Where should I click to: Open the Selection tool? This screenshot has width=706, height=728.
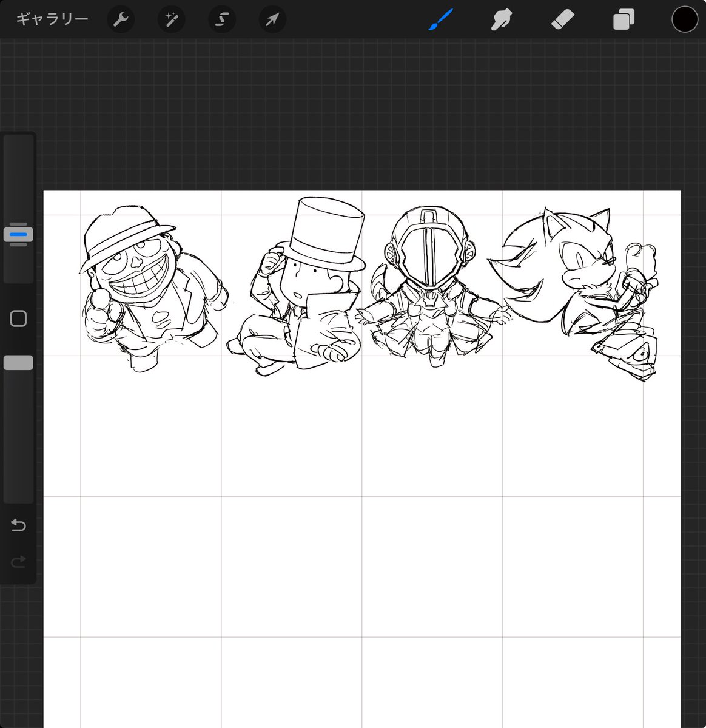[x=221, y=20]
